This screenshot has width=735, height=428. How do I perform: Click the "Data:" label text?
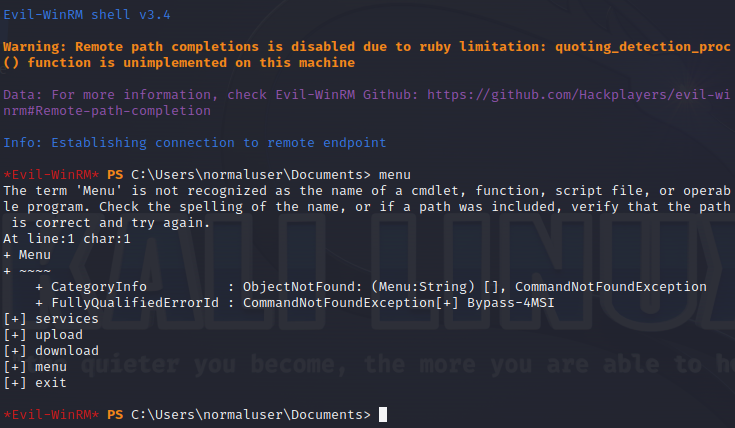click(22, 94)
